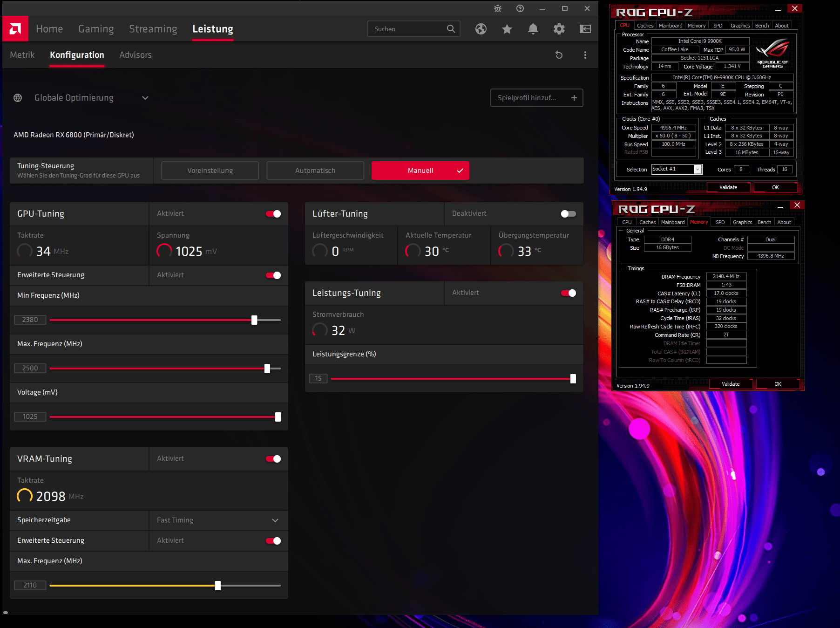Screen dimensions: 840x628
Task: Click Min Frequenz value field 2380
Action: click(30, 320)
